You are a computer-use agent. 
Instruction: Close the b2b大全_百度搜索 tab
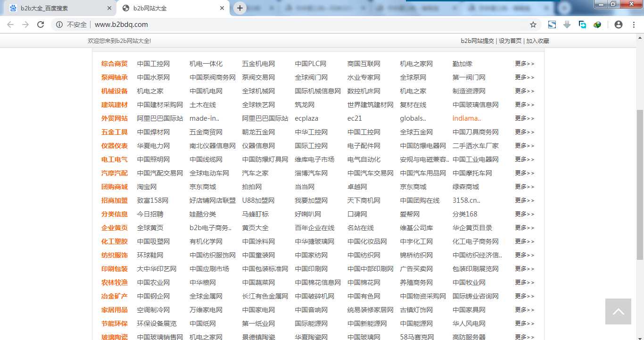[x=109, y=8]
